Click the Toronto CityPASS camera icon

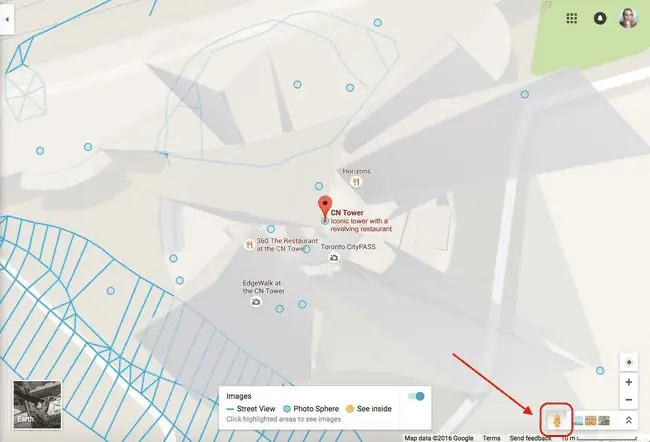pos(334,258)
